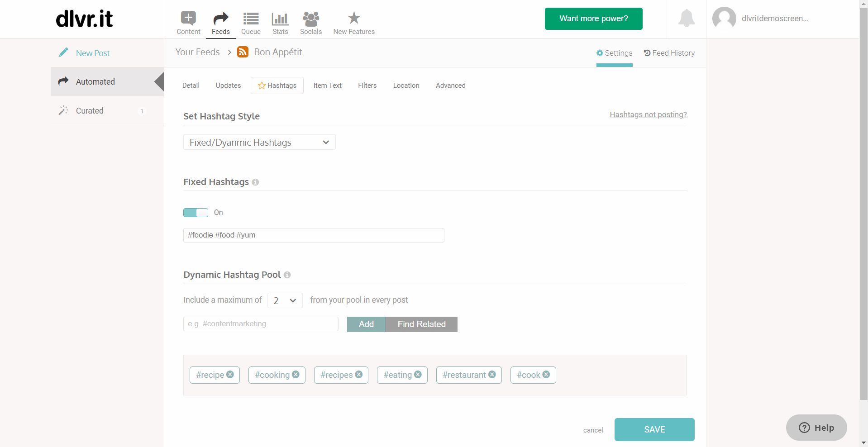Click the dynamic hashtag input field
The height and width of the screenshot is (447, 868).
(261, 324)
